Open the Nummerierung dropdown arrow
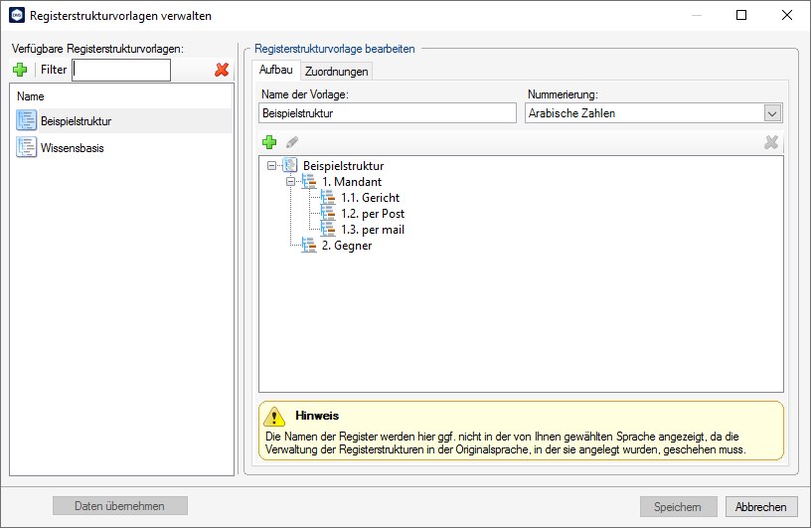This screenshot has width=812, height=529. [x=772, y=113]
